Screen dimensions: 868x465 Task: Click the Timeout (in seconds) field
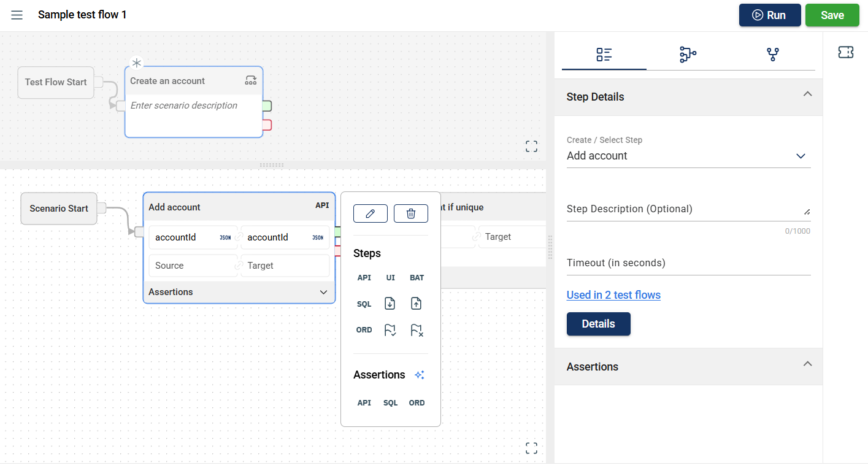click(688, 264)
